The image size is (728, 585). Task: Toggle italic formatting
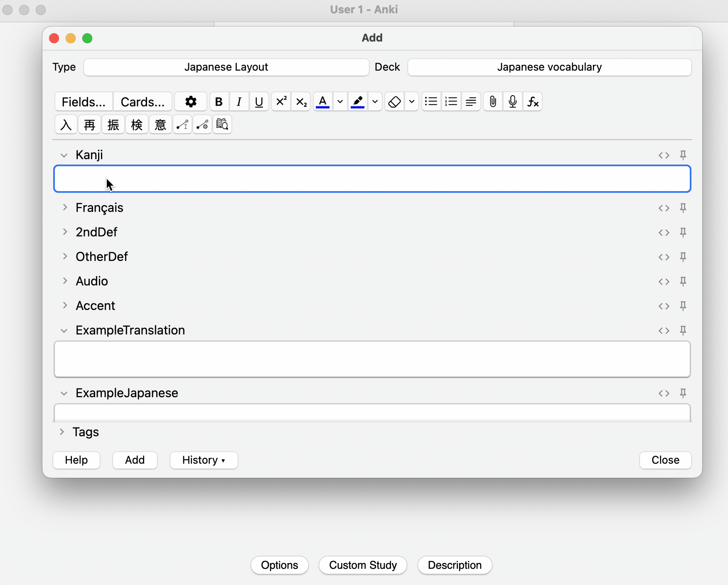[239, 102]
